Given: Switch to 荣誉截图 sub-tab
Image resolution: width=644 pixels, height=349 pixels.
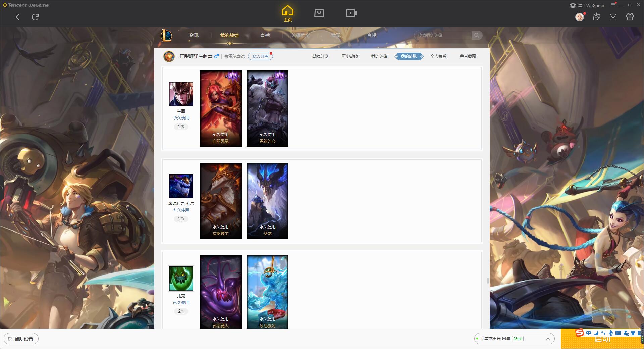Looking at the screenshot, I should 468,56.
